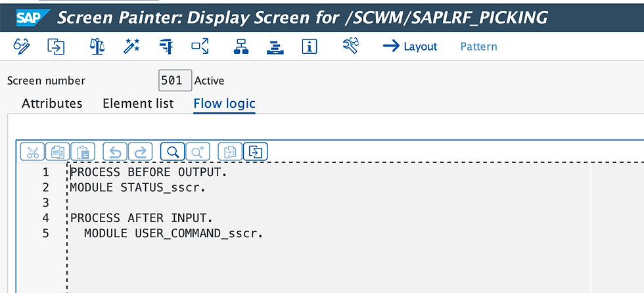The width and height of the screenshot is (644, 293).
Task: Click the Activate magic wand icon
Action: (x=131, y=46)
